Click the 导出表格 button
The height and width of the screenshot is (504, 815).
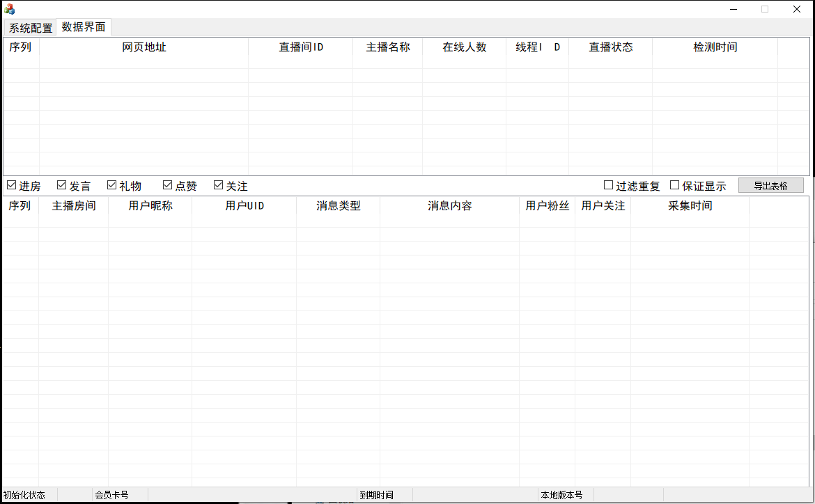771,185
